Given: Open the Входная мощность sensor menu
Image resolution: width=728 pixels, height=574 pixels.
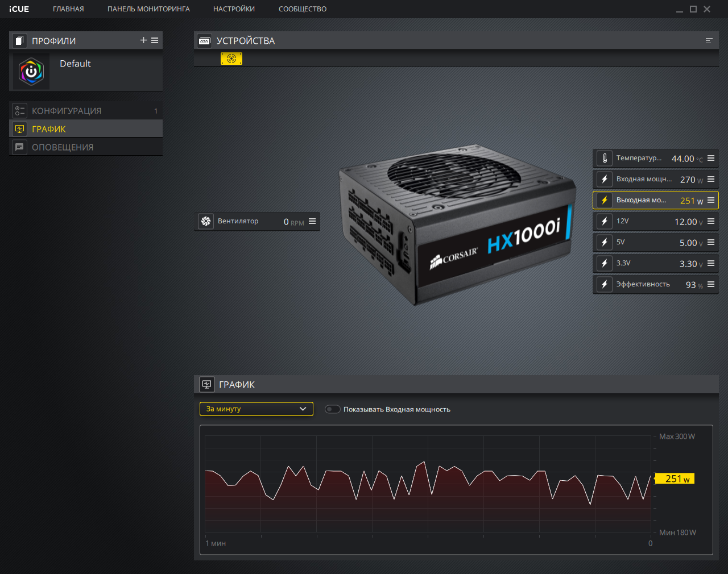Looking at the screenshot, I should 711,179.
